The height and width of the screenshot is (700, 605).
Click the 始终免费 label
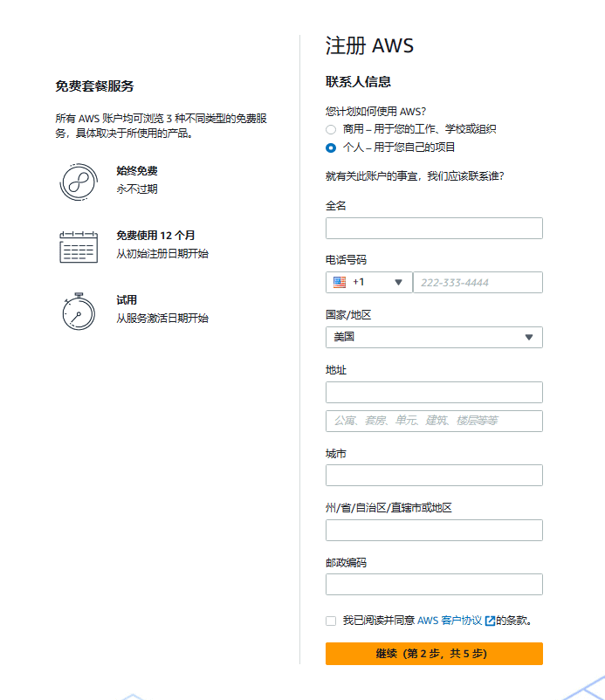pyautogui.click(x=137, y=171)
